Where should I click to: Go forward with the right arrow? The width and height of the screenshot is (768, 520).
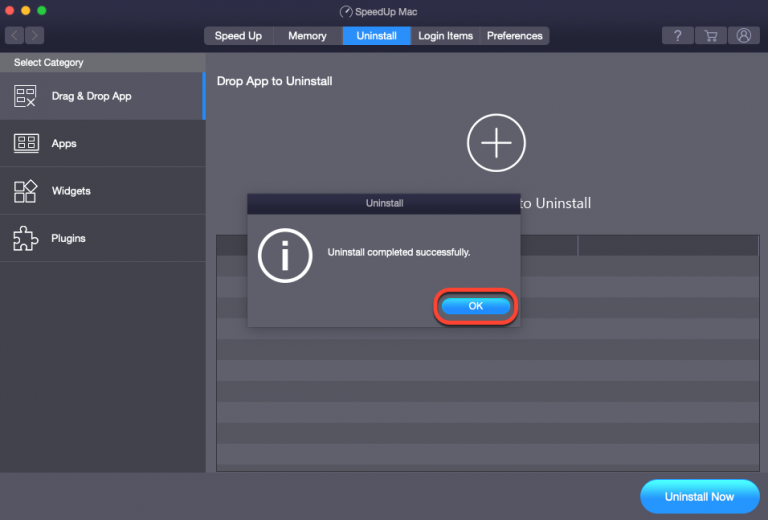(x=35, y=35)
